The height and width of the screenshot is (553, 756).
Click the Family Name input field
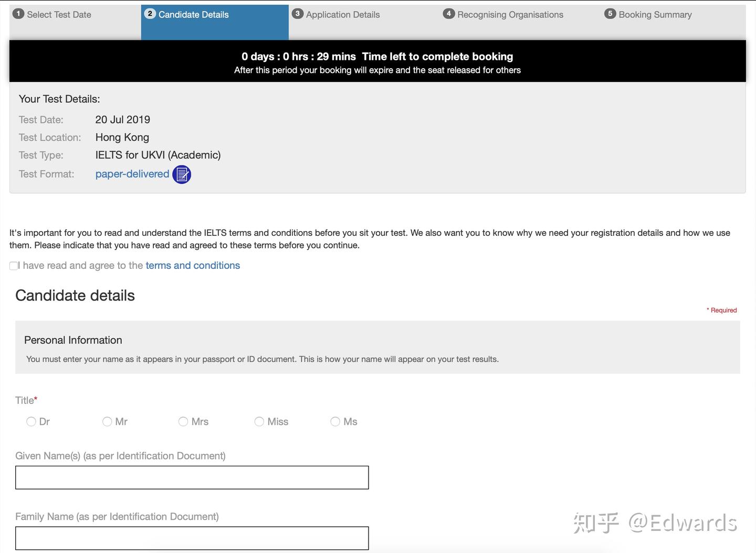(192, 538)
